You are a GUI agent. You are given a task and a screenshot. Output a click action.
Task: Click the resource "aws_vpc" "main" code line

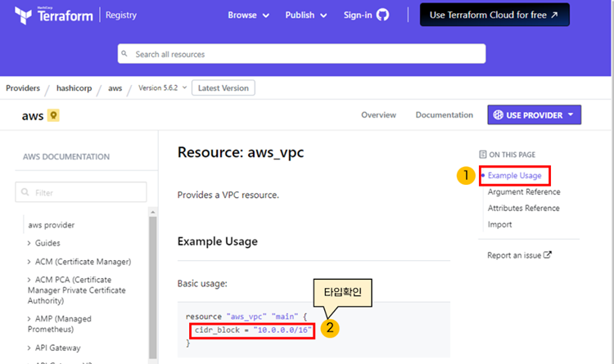click(246, 317)
